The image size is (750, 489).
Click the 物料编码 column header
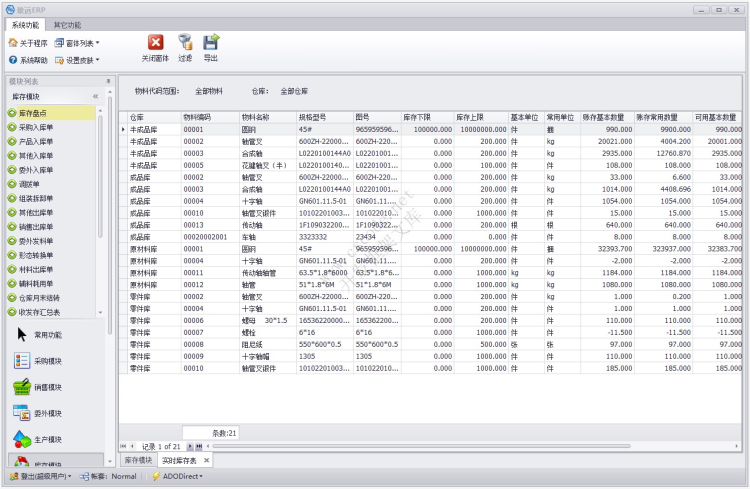(x=196, y=117)
